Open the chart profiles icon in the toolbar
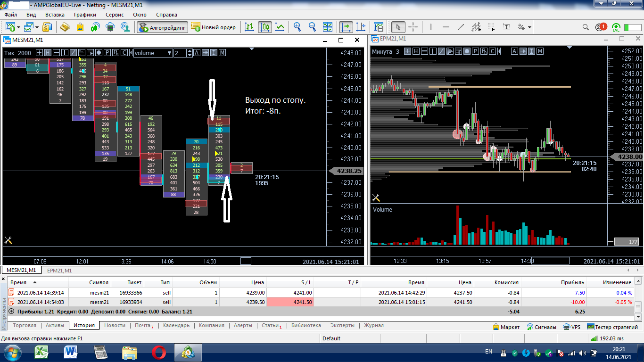The width and height of the screenshot is (644, 362). tap(30, 27)
